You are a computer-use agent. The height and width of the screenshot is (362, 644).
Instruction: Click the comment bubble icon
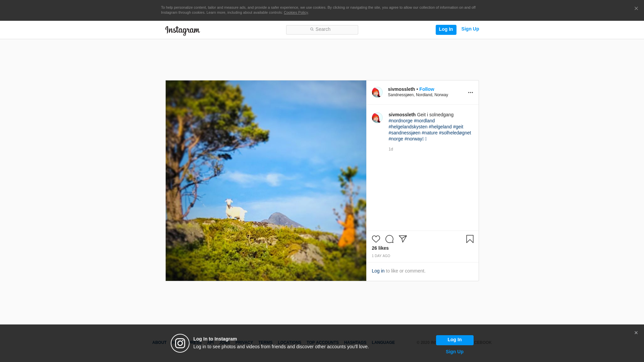pyautogui.click(x=389, y=239)
